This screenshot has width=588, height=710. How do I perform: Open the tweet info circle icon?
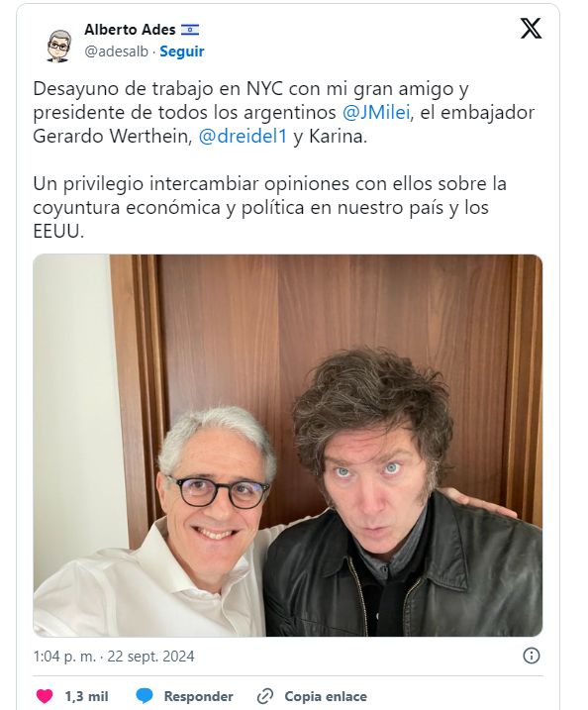(531, 656)
